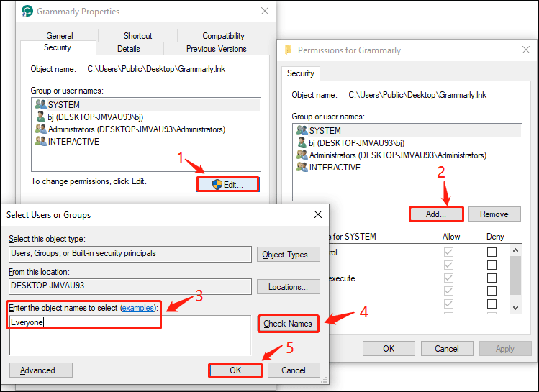Screen dimensions: 539x392
Task: Select bj (DESKTOP-JMVAU93\bj) in Grammarly Properties
Action: click(146, 117)
